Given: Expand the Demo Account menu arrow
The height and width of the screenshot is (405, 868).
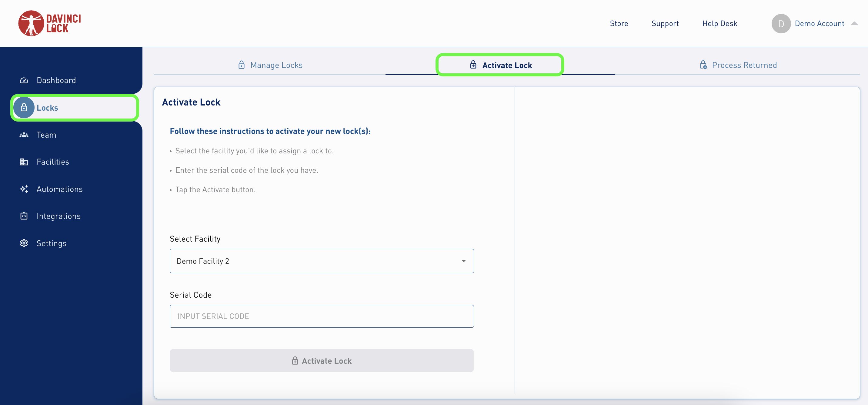Looking at the screenshot, I should [854, 24].
